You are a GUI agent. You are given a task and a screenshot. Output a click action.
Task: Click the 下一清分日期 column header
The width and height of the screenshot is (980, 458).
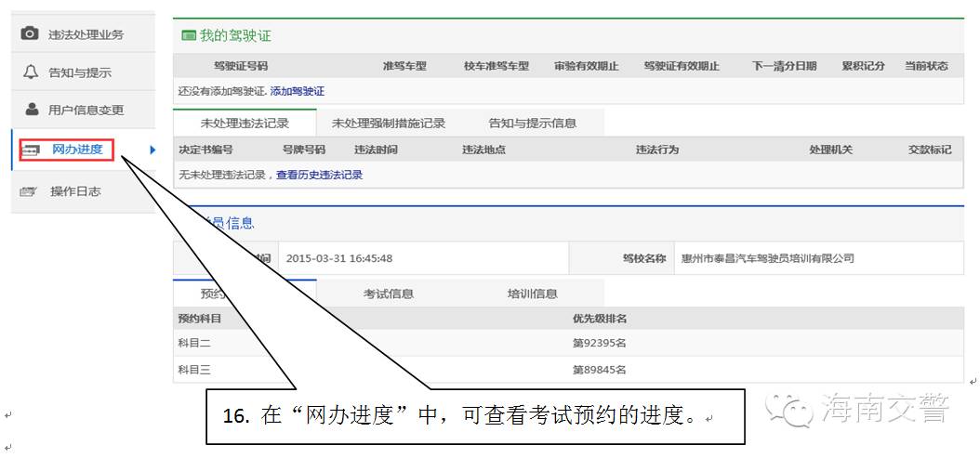tap(785, 66)
